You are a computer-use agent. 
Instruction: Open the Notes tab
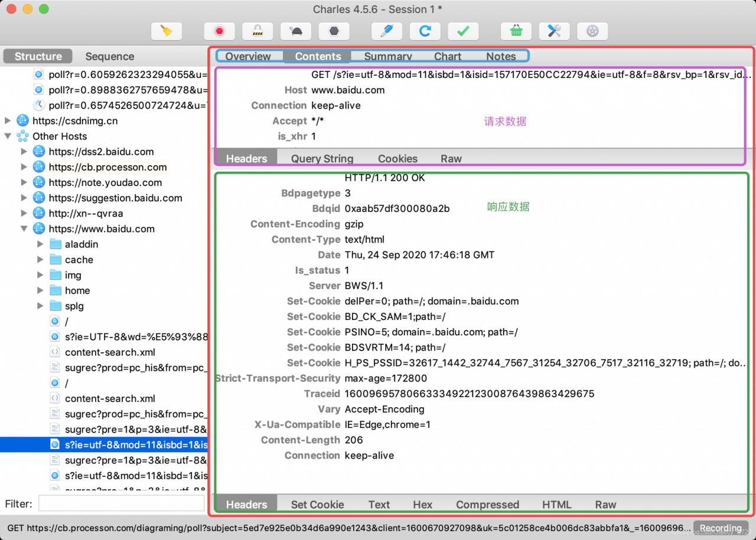click(x=501, y=57)
